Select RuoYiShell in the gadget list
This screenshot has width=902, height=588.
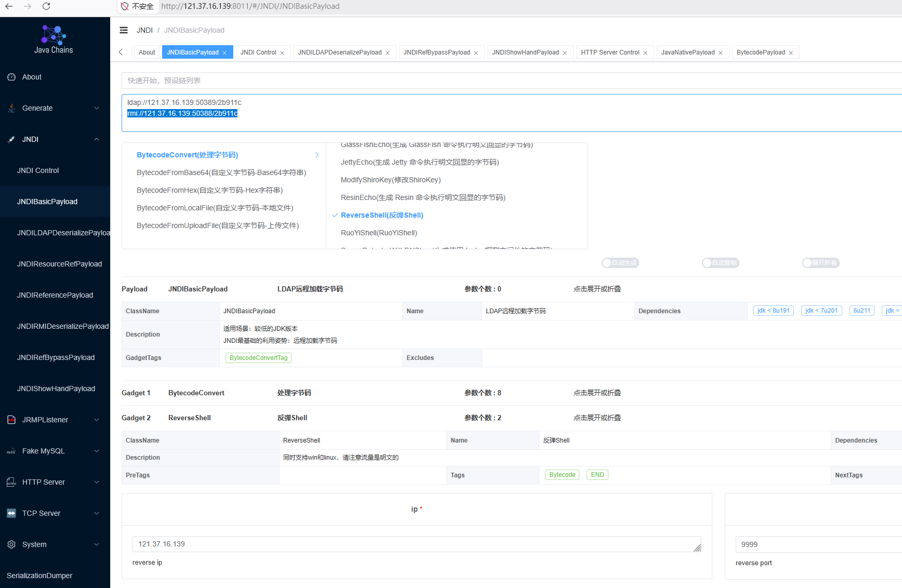pyautogui.click(x=379, y=233)
